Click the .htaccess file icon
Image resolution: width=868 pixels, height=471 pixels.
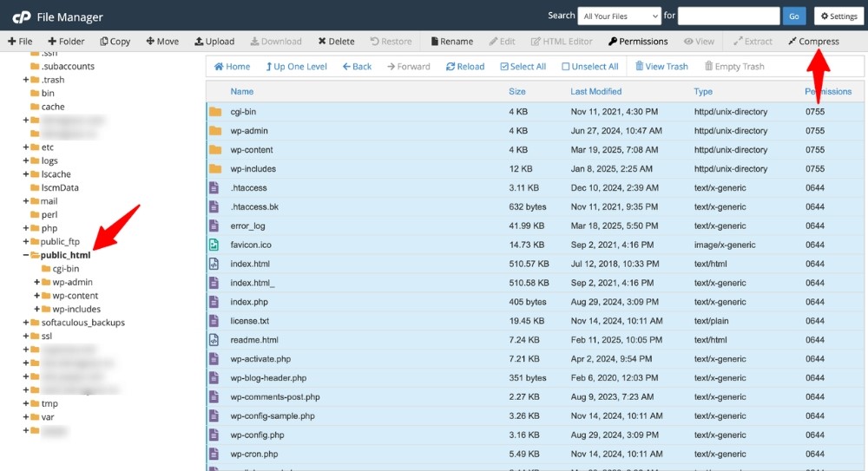tap(214, 188)
